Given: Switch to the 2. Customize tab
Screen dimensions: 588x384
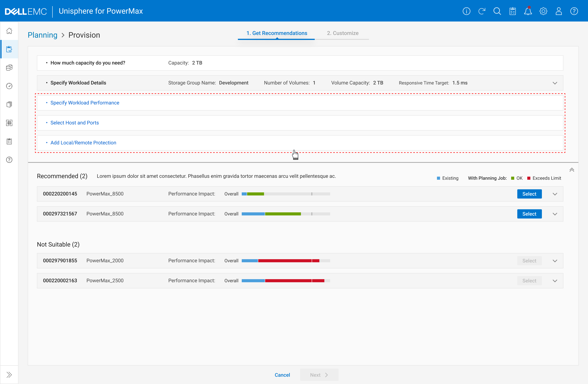Looking at the screenshot, I should pos(342,33).
